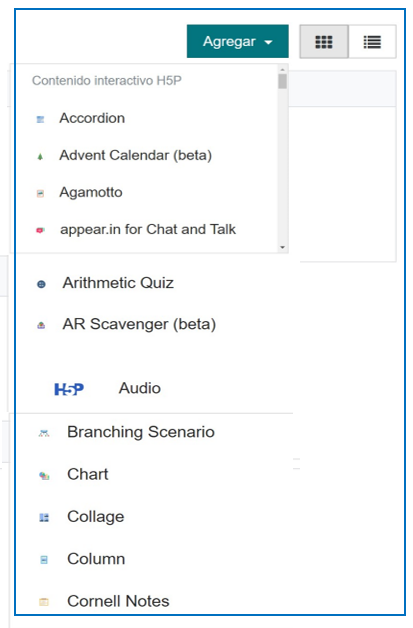Click the dropdown scrollbar thumb

(x=282, y=81)
